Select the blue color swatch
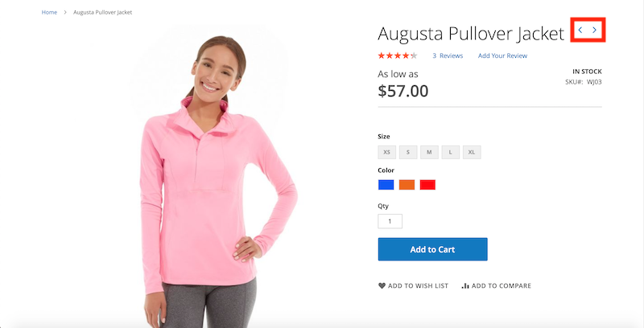Viewport: 644px width, 328px height. pyautogui.click(x=386, y=185)
